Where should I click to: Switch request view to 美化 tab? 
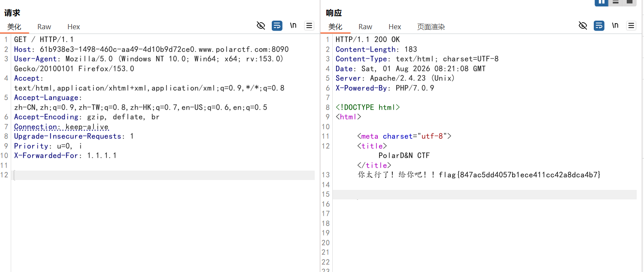pyautogui.click(x=14, y=27)
